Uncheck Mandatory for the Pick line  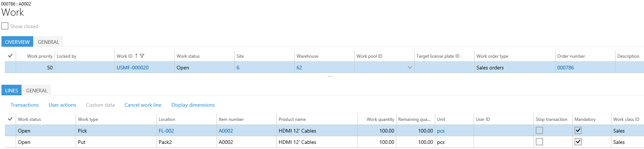[x=578, y=130]
